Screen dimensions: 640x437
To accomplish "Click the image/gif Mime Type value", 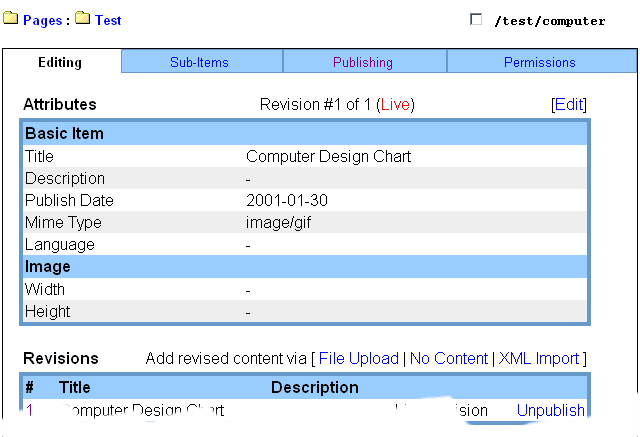I will pos(278,223).
